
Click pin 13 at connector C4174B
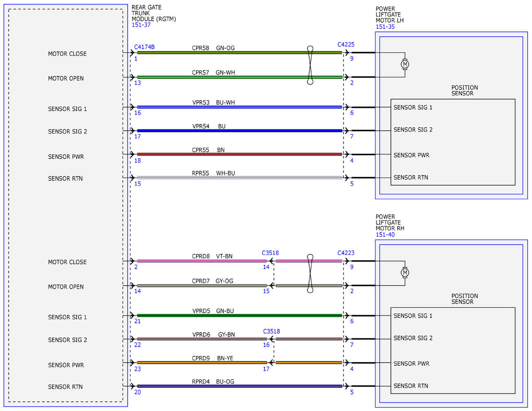coord(137,83)
